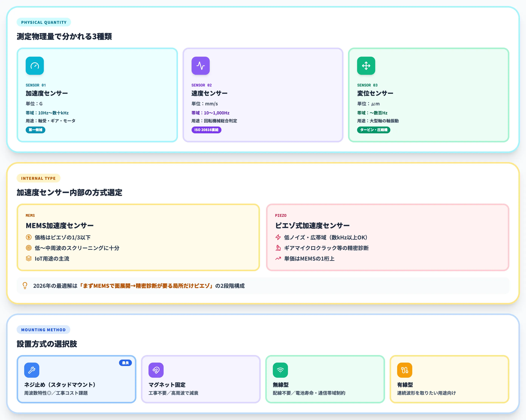The width and height of the screenshot is (526, 420).
Task: Expand the PHYSICAL QUANTITY section
Action: 44,22
